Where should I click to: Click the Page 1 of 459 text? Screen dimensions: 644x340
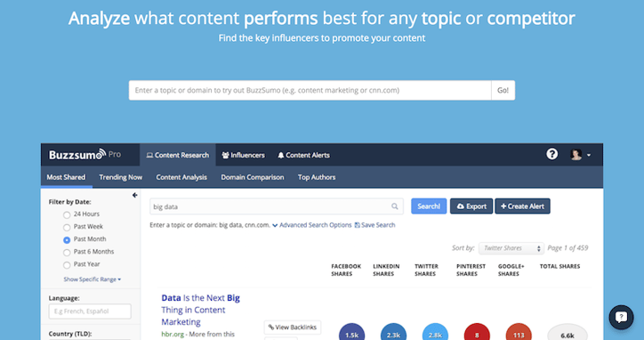click(568, 248)
